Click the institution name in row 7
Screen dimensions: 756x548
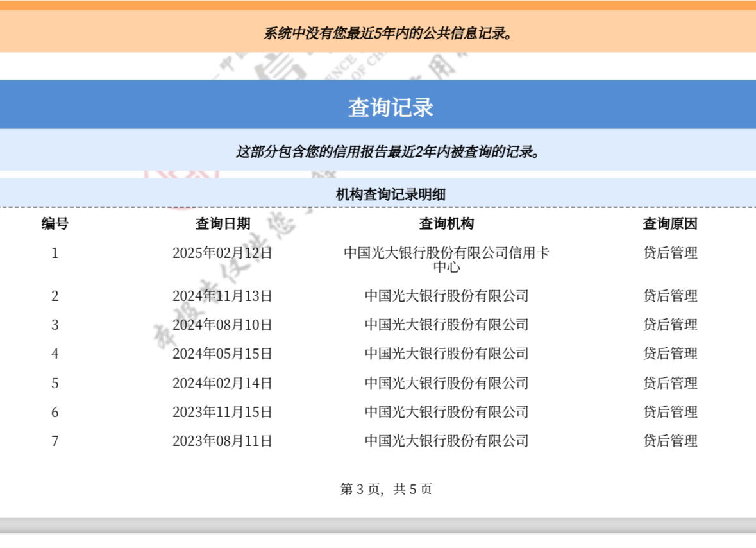tap(446, 441)
